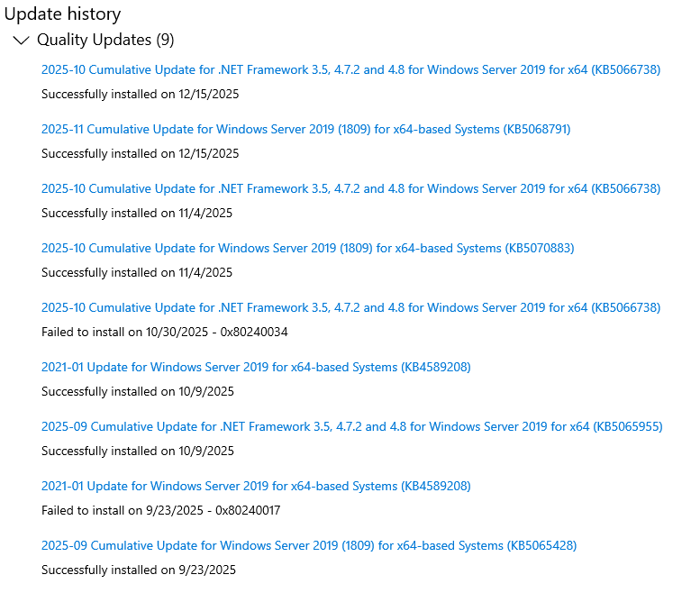Open KB4589208 link that failed on 9/23/2025

[x=256, y=486]
